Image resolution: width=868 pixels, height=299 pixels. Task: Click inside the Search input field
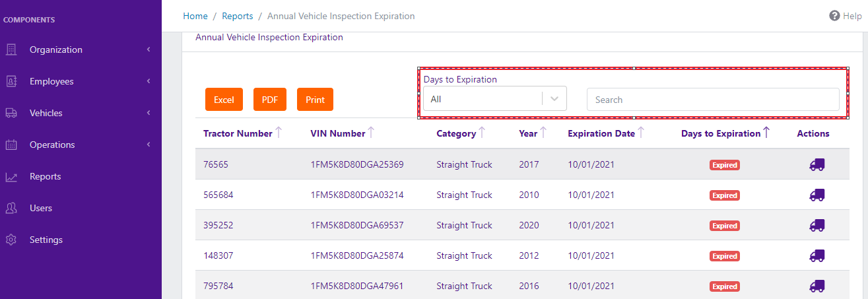[713, 100]
